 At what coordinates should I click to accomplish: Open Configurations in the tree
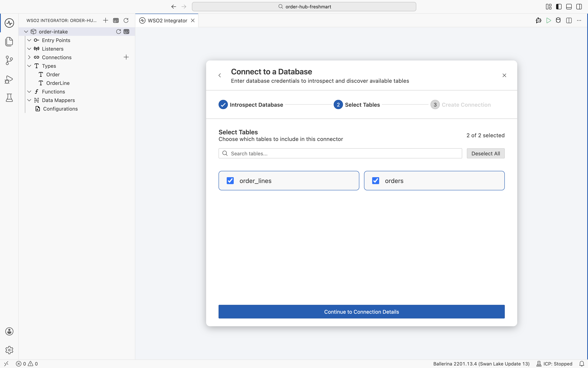pyautogui.click(x=60, y=109)
